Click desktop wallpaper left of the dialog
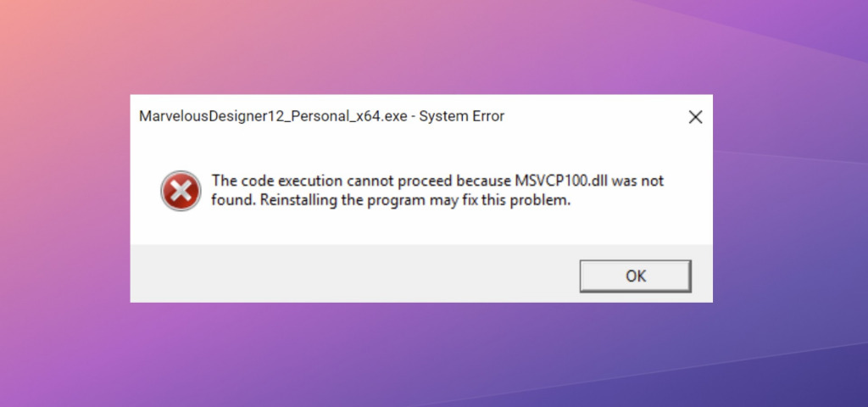This screenshot has height=407, width=868. (x=64, y=198)
